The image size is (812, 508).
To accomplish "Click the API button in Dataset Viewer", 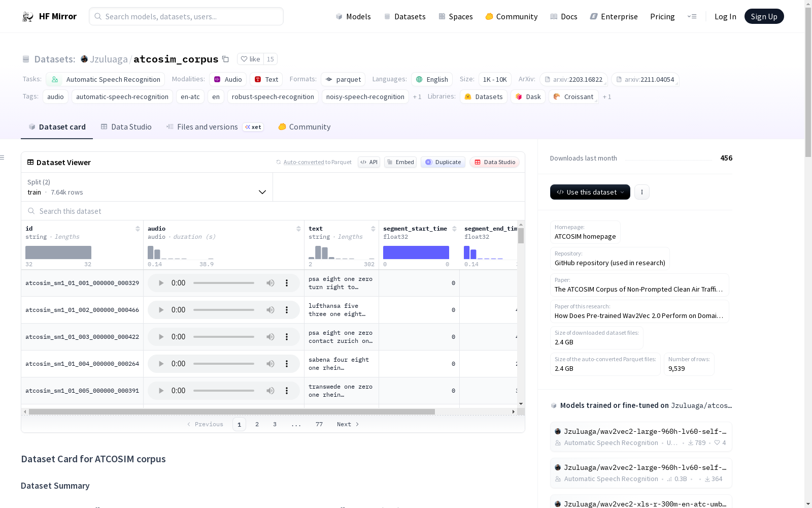I will tap(369, 162).
